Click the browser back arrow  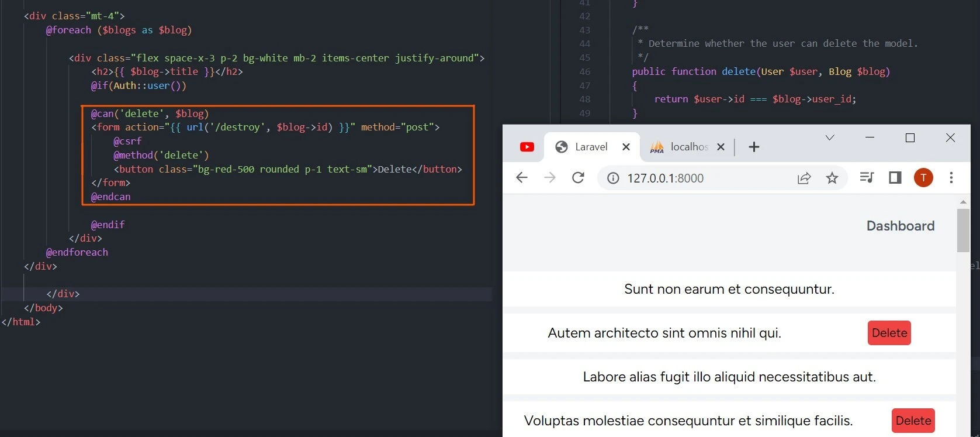point(522,178)
